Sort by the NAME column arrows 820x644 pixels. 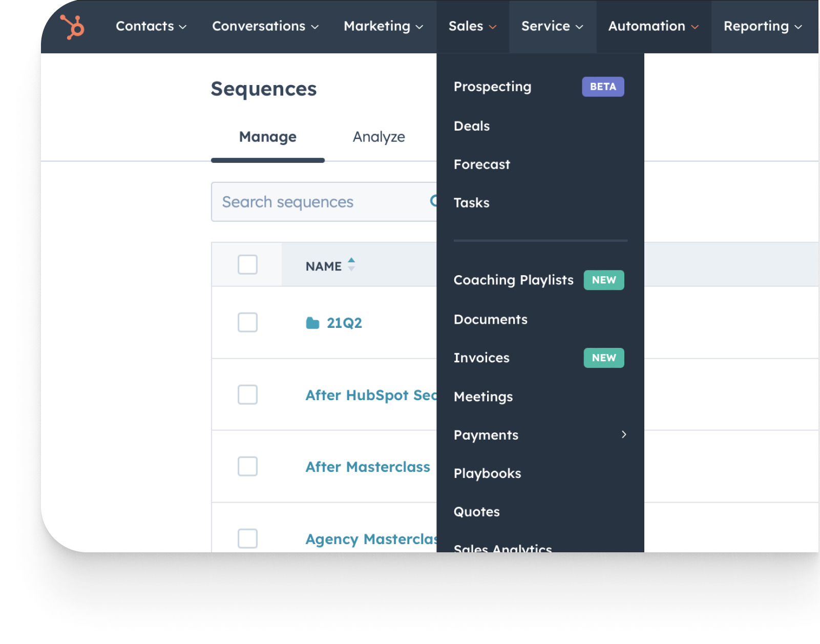click(x=351, y=264)
